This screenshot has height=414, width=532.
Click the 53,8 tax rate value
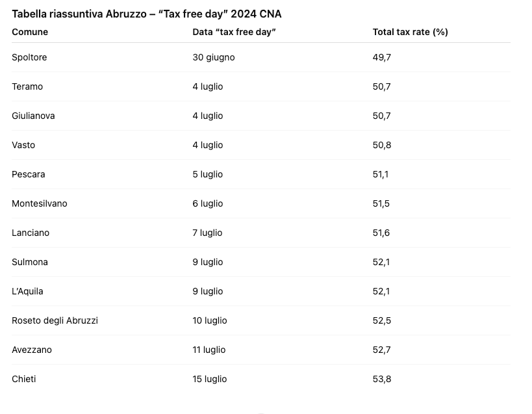pos(382,379)
